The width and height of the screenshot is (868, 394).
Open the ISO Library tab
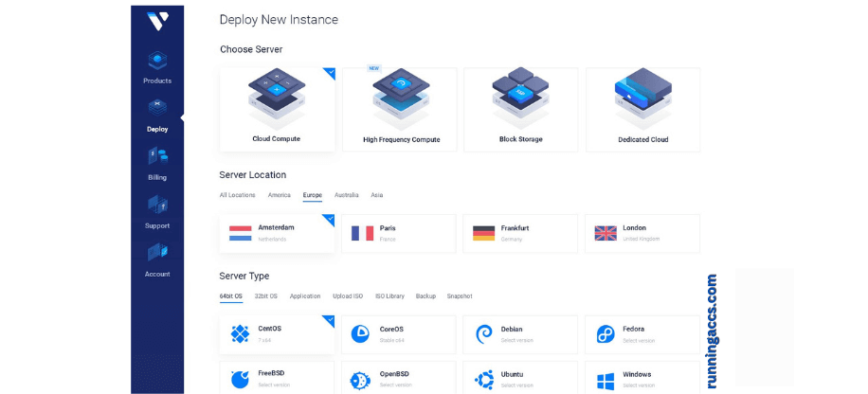pyautogui.click(x=389, y=296)
